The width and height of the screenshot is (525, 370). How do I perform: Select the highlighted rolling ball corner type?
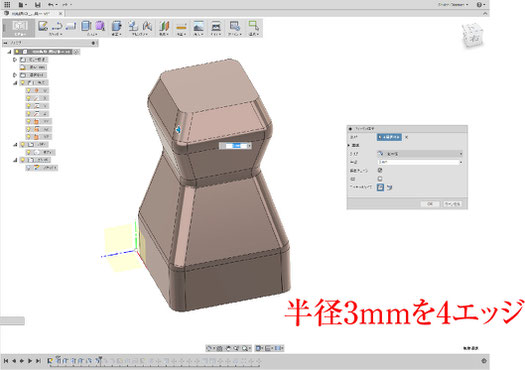[380, 187]
